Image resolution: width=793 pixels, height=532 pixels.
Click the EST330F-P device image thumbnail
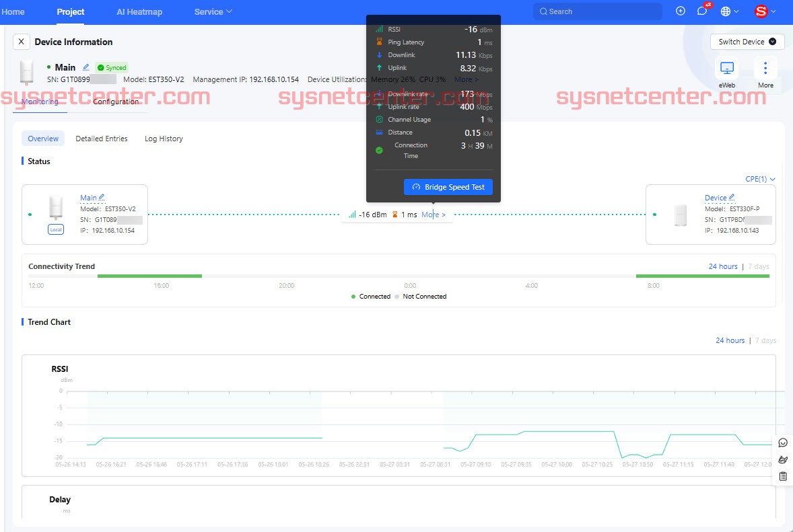pyautogui.click(x=681, y=215)
